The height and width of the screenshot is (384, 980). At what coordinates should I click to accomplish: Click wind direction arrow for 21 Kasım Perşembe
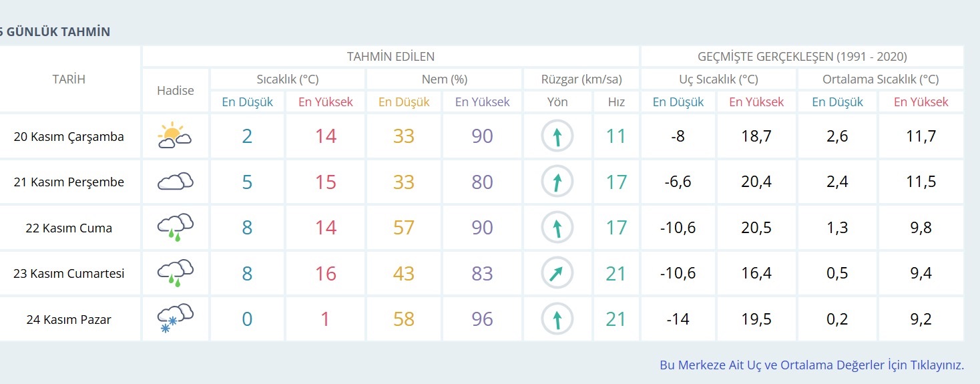tap(557, 182)
